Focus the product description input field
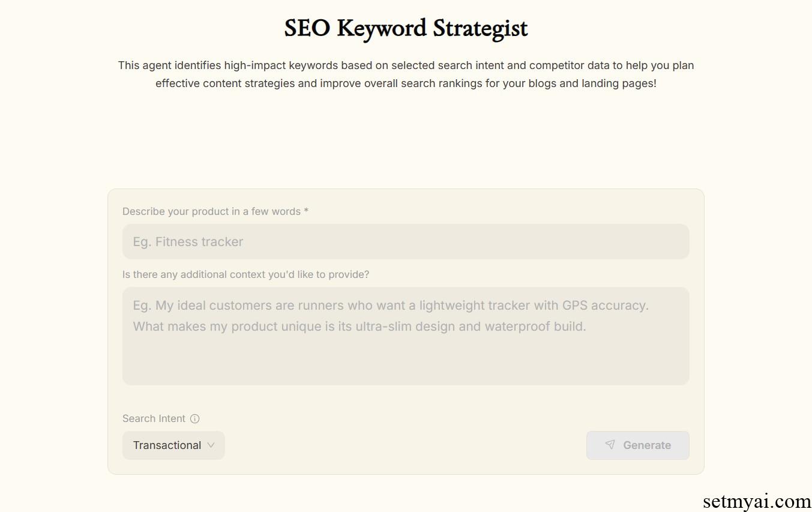Screen dimensions: 812x512 click(406, 242)
